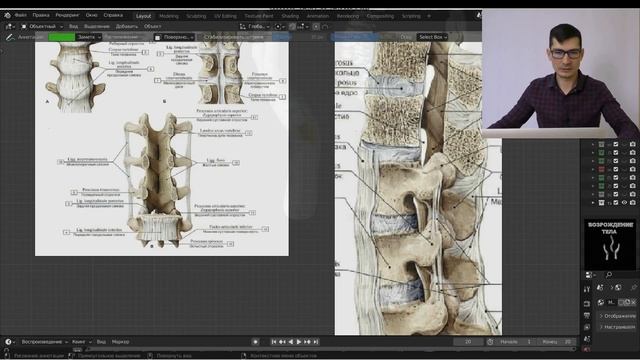
Task: Toggle checkbox of first outliner row
Action: 616,144
